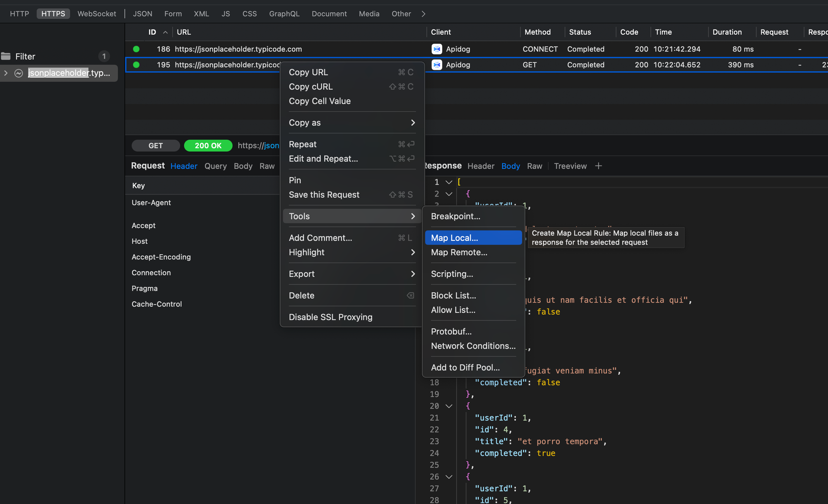Click the jsonplaceholder domain icon in sidebar
The width and height of the screenshot is (828, 504).
(x=19, y=73)
